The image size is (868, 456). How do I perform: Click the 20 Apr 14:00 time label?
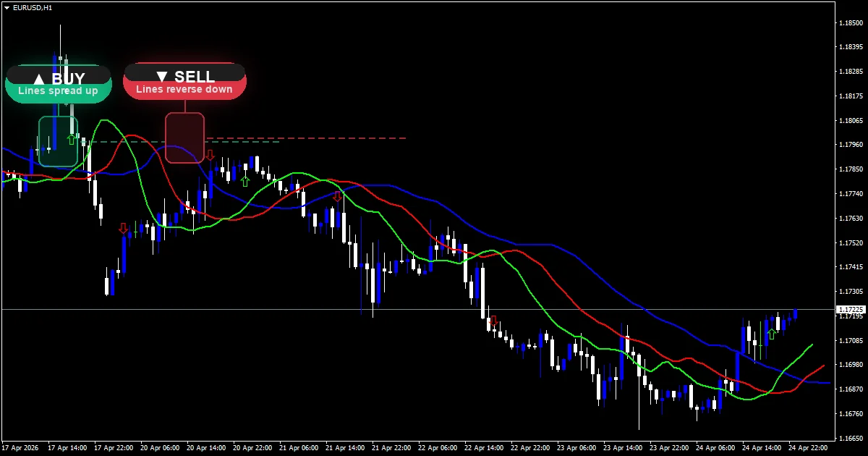(x=206, y=448)
